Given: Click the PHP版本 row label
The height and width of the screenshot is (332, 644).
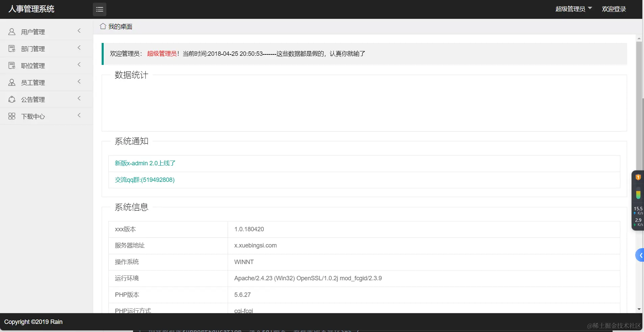Looking at the screenshot, I should pyautogui.click(x=127, y=295).
